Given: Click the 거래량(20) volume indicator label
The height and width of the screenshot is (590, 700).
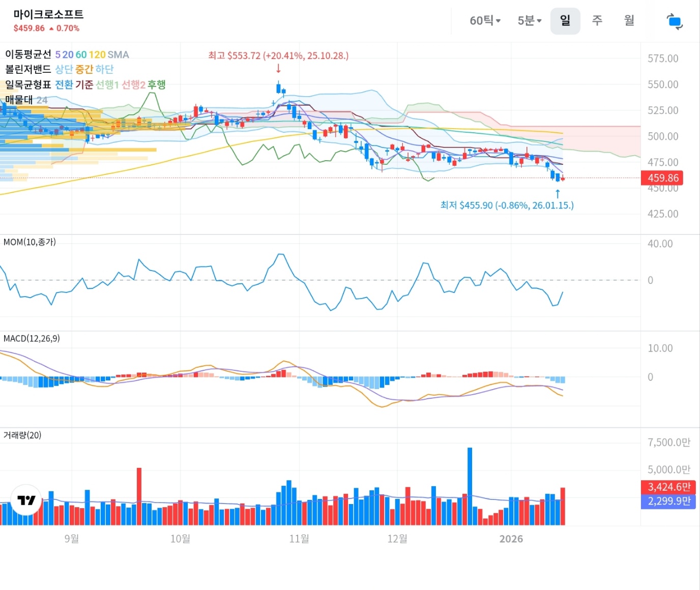Looking at the screenshot, I should point(22,435).
